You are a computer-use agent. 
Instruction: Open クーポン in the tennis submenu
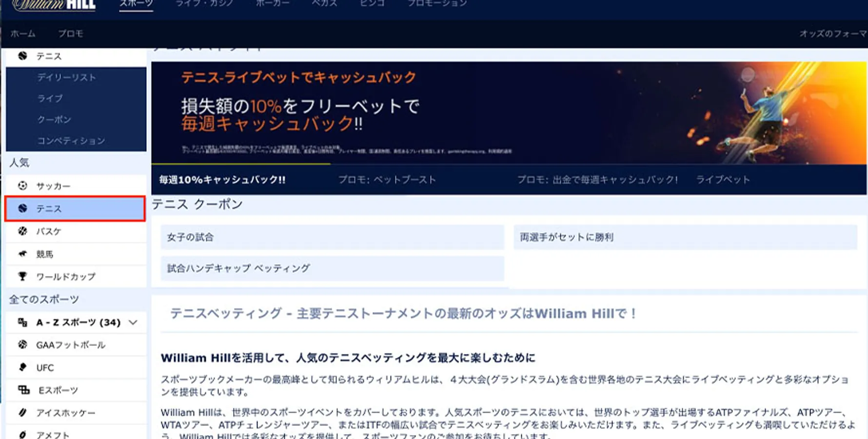pos(54,120)
